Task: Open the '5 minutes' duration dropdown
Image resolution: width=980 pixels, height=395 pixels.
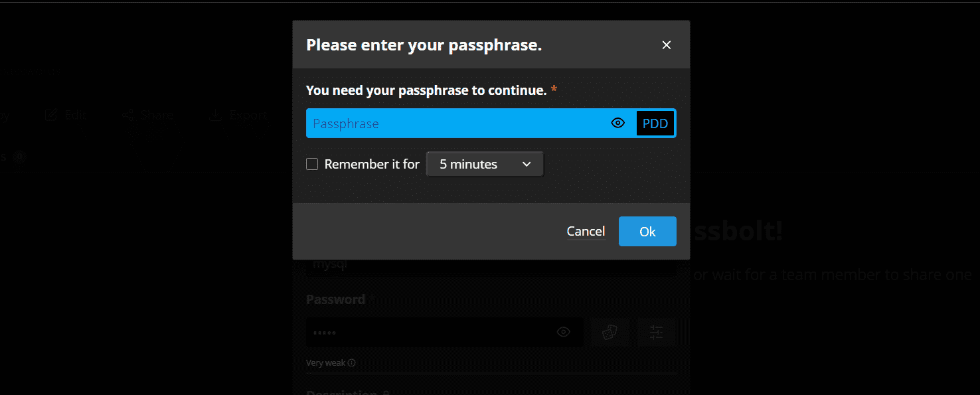Action: pyautogui.click(x=485, y=164)
